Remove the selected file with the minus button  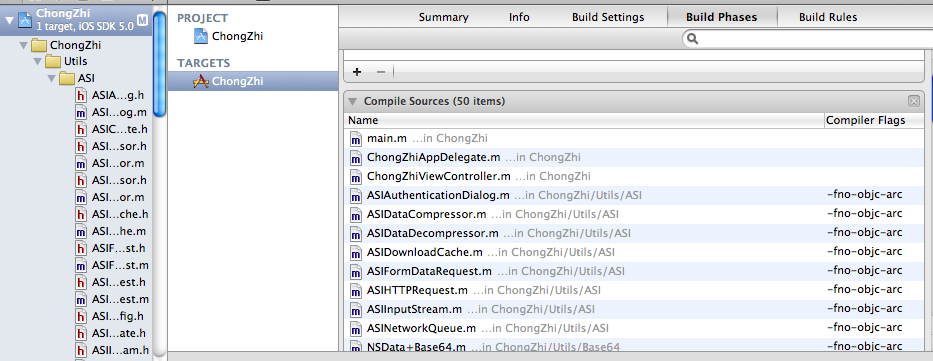coord(381,72)
